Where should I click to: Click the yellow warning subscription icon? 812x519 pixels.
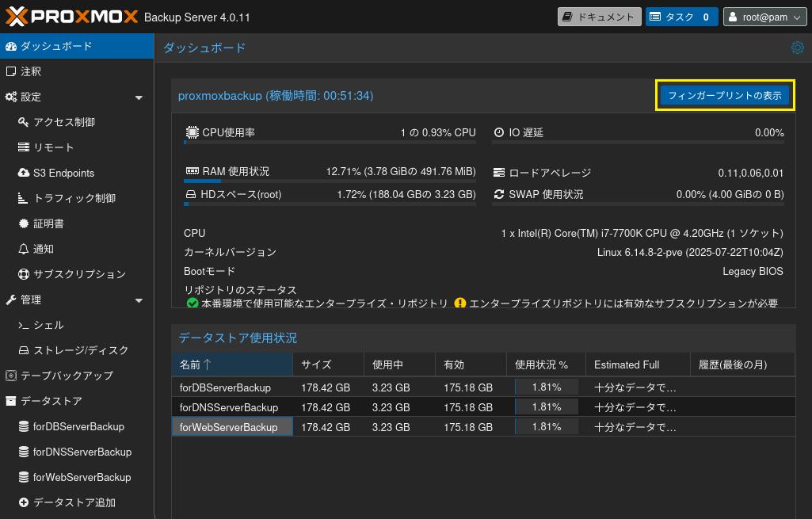459,303
